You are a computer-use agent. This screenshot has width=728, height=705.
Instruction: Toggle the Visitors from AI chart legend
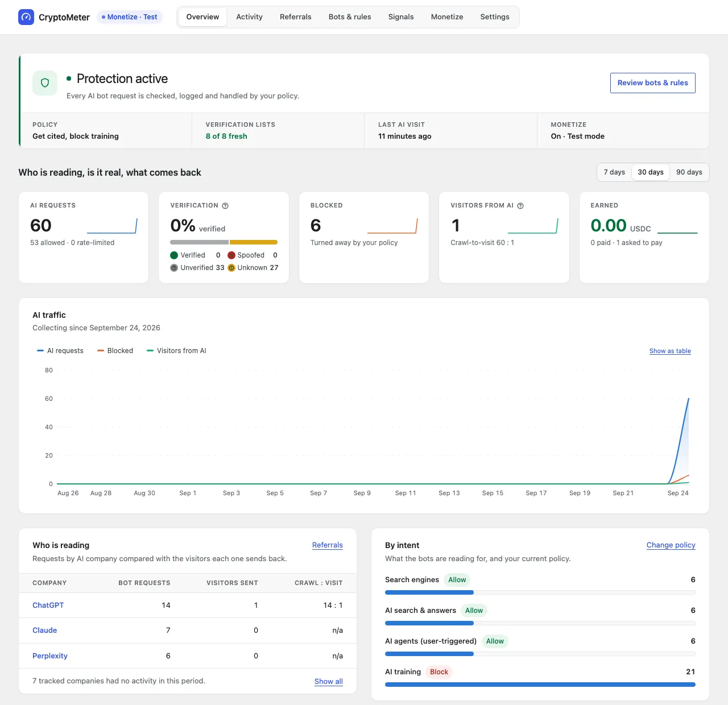click(x=176, y=351)
